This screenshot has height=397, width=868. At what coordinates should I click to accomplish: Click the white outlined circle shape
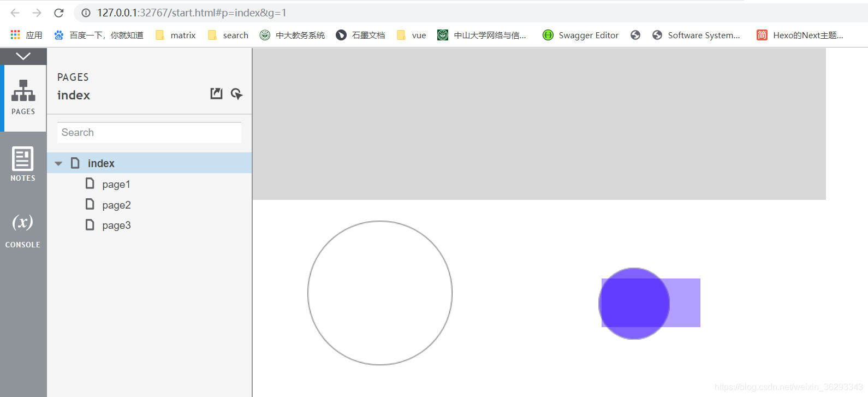380,293
